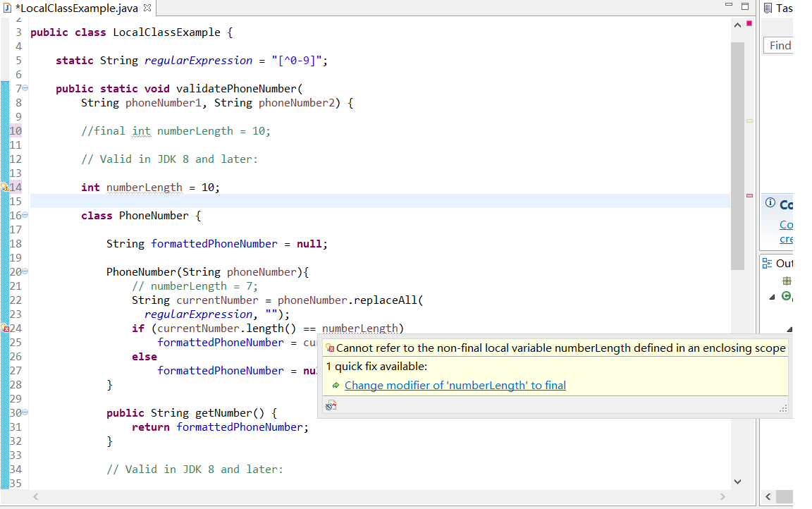812x509 pixels.
Task: Click the horizontal scroll right arrow of the editor
Action: (x=722, y=496)
